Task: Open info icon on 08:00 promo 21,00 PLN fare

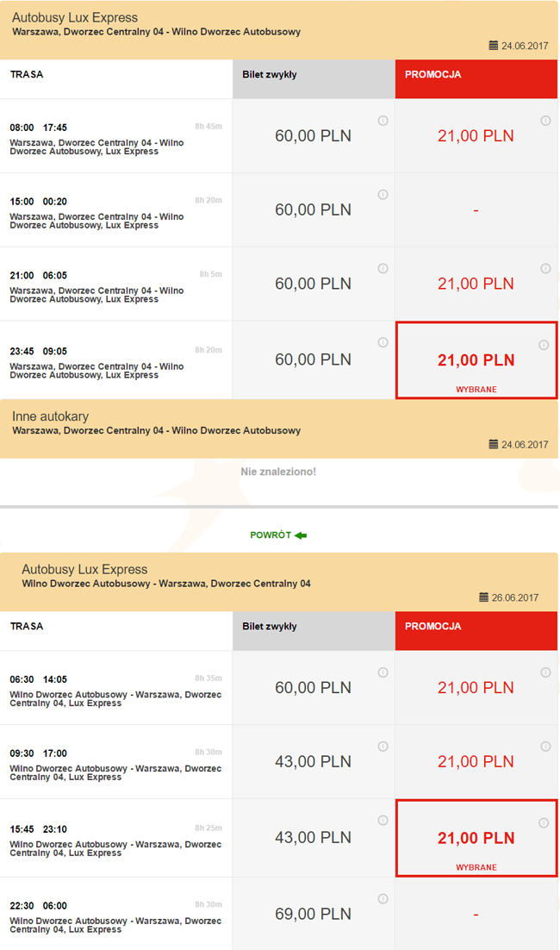Action: (545, 121)
